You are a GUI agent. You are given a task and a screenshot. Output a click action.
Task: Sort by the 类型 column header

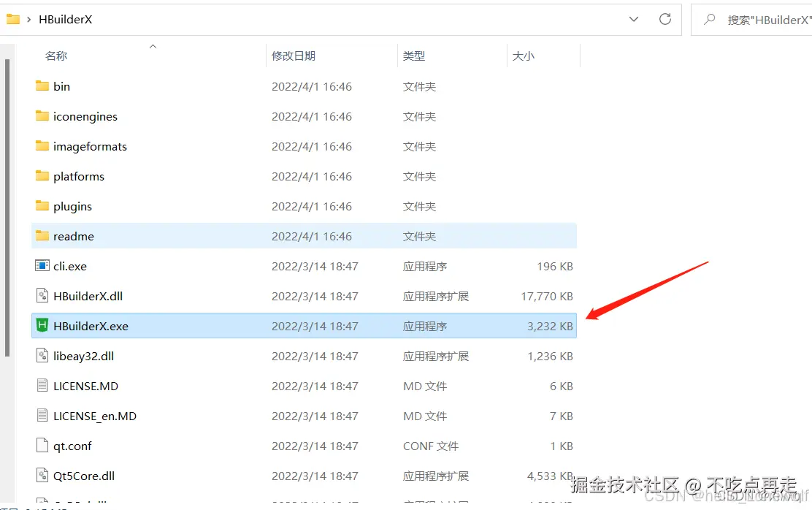point(414,56)
